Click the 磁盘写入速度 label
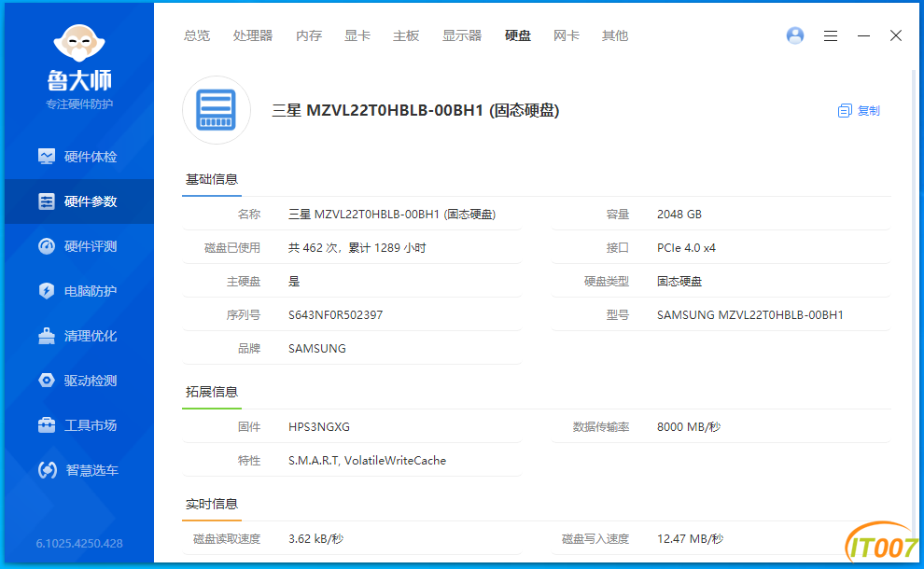This screenshot has width=924, height=569. click(x=595, y=539)
